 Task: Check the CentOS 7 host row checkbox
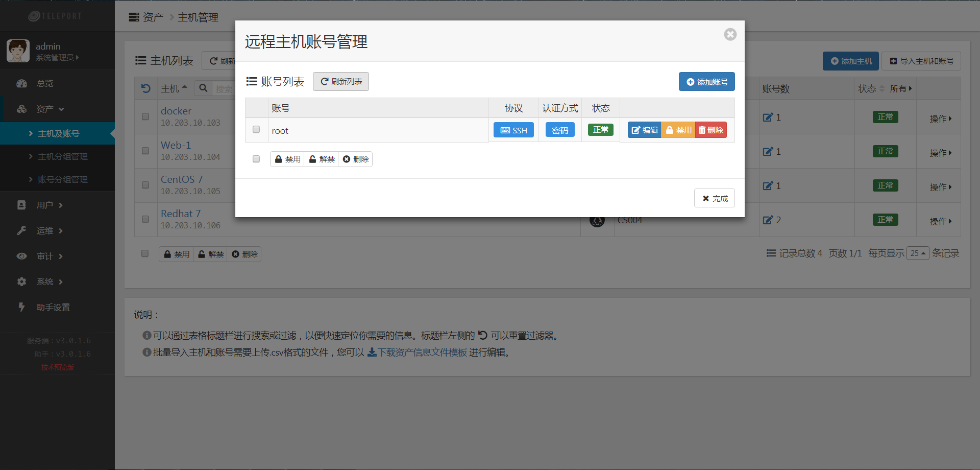click(x=145, y=185)
